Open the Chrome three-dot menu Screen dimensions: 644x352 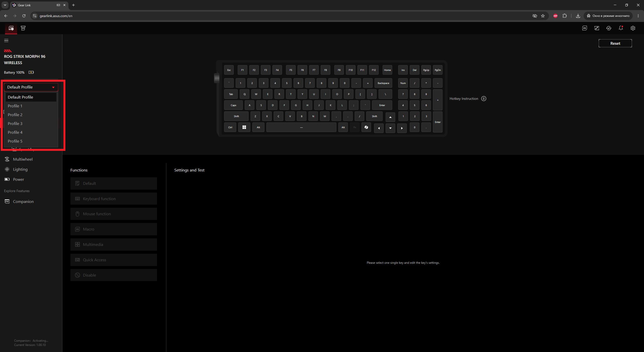[x=638, y=16]
